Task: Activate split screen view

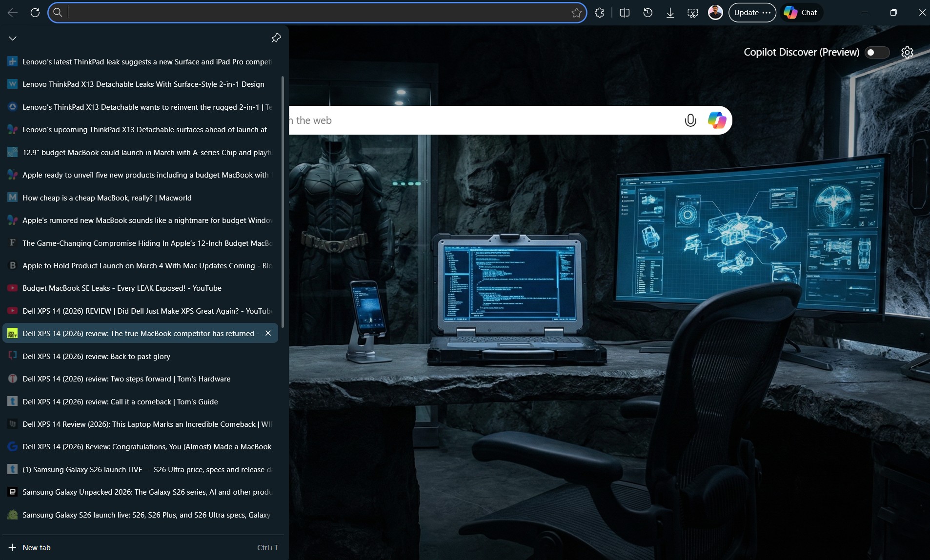Action: click(625, 12)
